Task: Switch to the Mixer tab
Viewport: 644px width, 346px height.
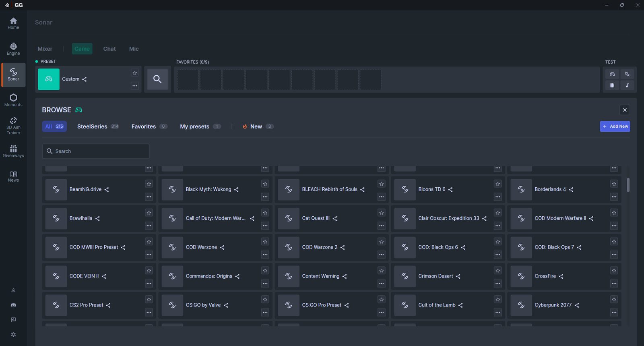Action: point(45,49)
